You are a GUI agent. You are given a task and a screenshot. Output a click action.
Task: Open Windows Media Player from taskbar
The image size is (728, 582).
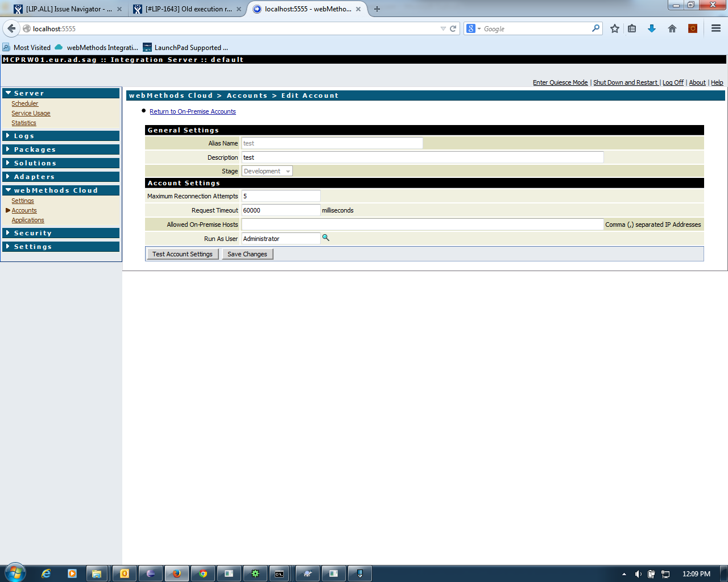(x=72, y=573)
